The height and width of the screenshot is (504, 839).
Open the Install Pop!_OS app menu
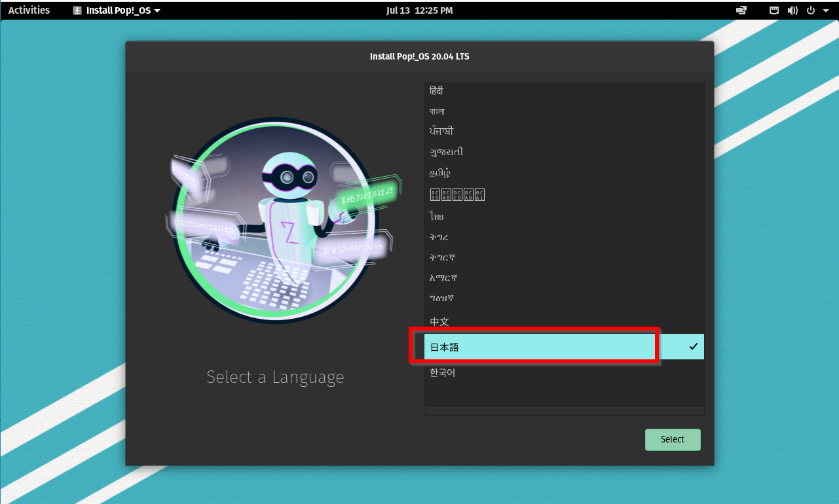pos(117,10)
